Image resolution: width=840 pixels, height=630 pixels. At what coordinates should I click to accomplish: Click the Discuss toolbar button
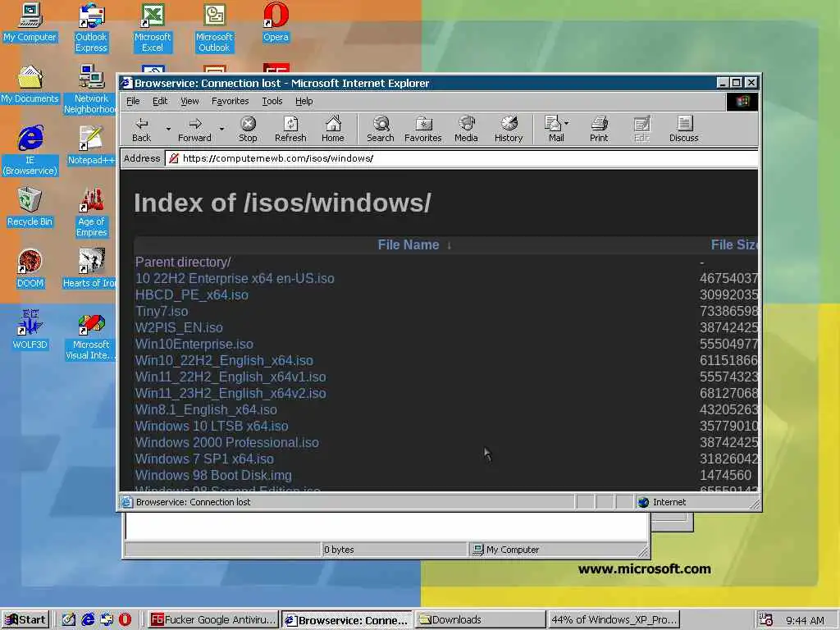click(x=683, y=129)
